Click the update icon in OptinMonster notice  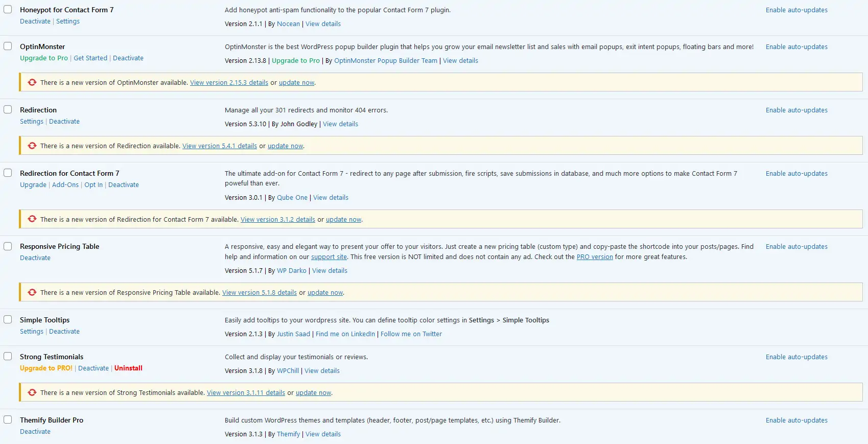pos(32,82)
